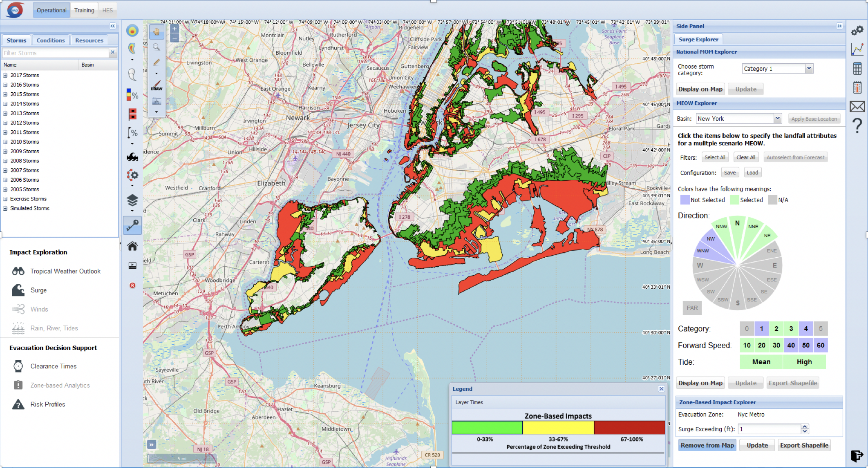The height and width of the screenshot is (468, 868).
Task: Expand the 2012 Storms tree node
Action: point(6,123)
